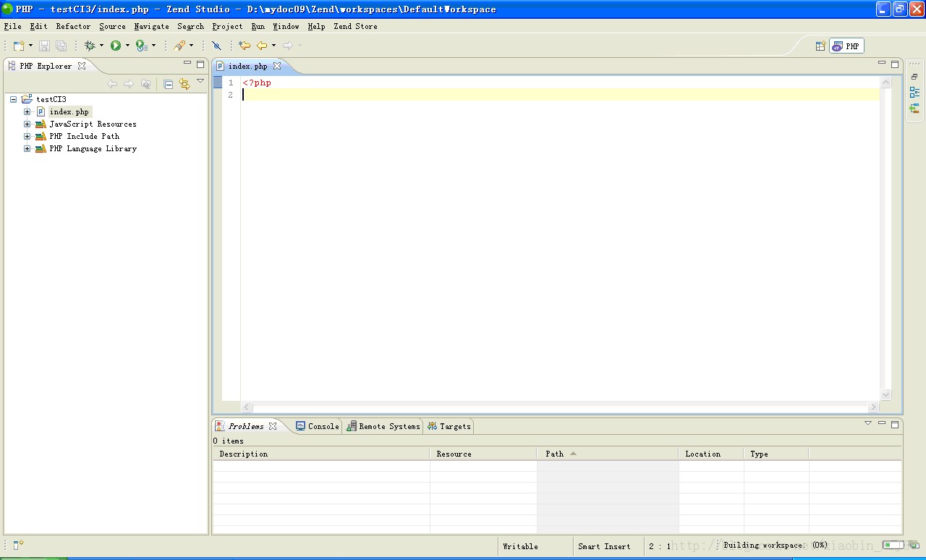This screenshot has height=560, width=926.
Task: Run the current PHP script
Action: coord(116,45)
